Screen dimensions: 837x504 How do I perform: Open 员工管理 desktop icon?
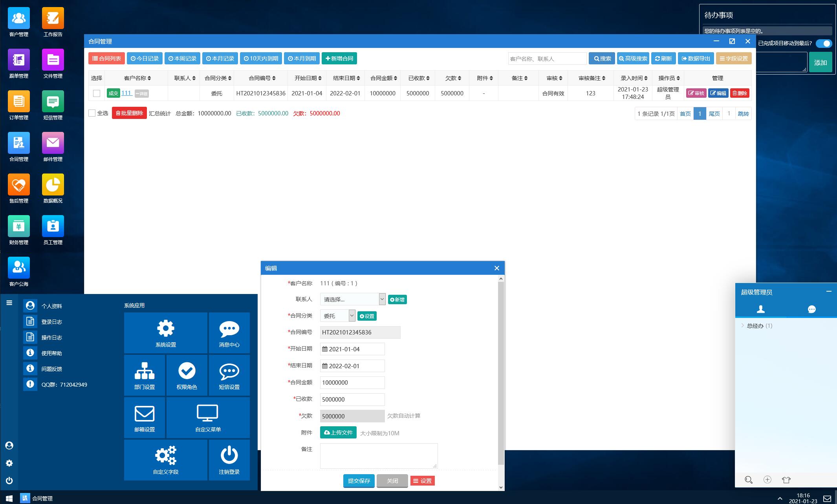point(53,230)
